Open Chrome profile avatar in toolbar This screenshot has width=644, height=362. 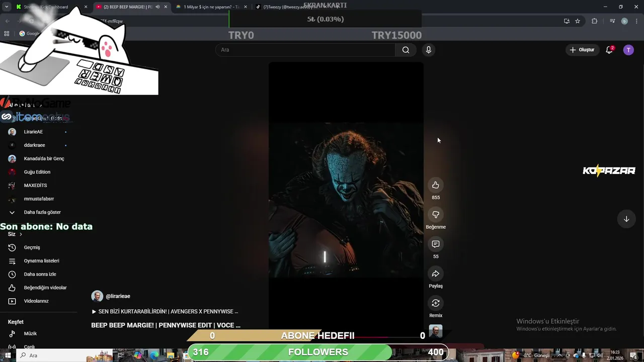coord(624,21)
